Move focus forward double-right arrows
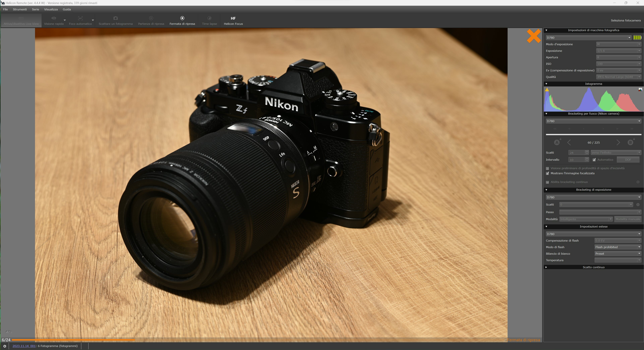 coord(617,129)
